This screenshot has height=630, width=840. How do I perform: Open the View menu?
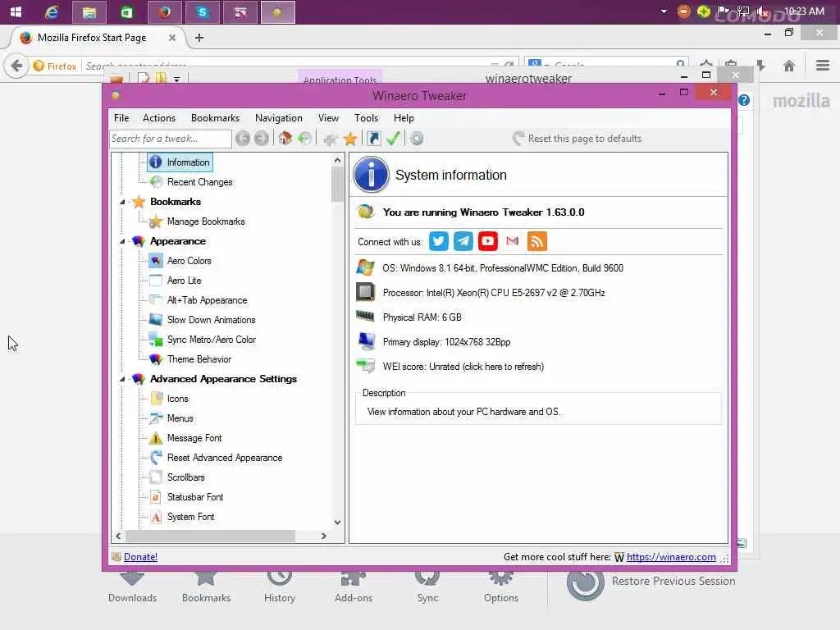[x=328, y=118]
